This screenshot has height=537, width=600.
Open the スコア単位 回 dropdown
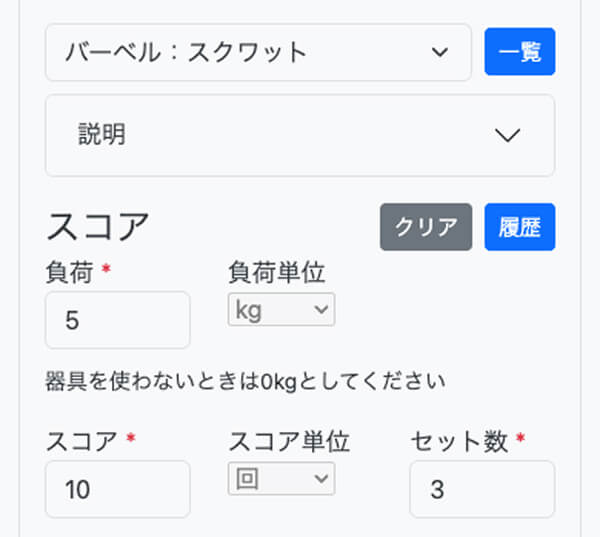click(281, 479)
